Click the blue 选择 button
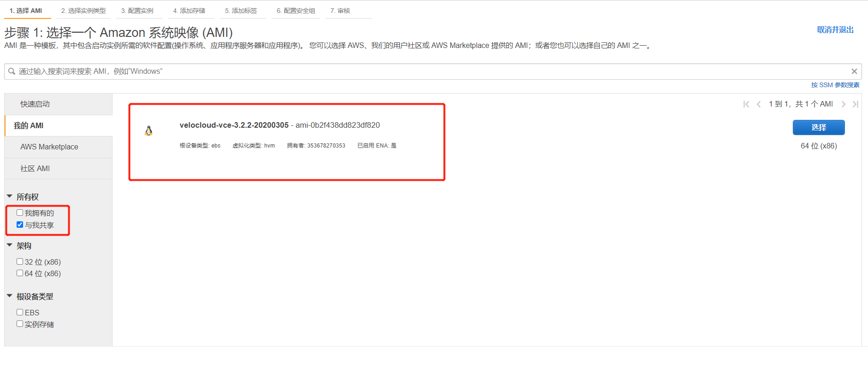This screenshot has height=373, width=868. [819, 127]
